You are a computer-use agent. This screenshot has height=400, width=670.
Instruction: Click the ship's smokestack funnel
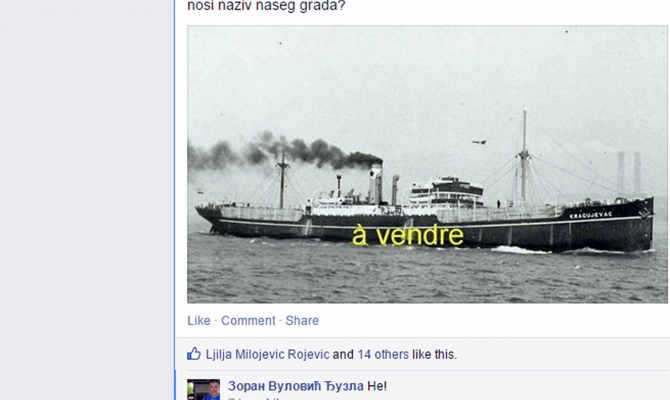click(x=375, y=185)
